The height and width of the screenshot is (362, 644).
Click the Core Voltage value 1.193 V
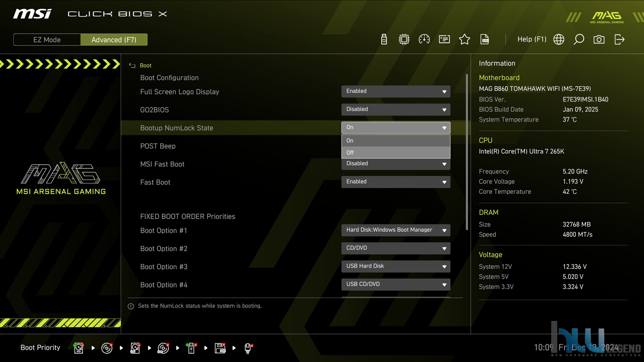573,182
